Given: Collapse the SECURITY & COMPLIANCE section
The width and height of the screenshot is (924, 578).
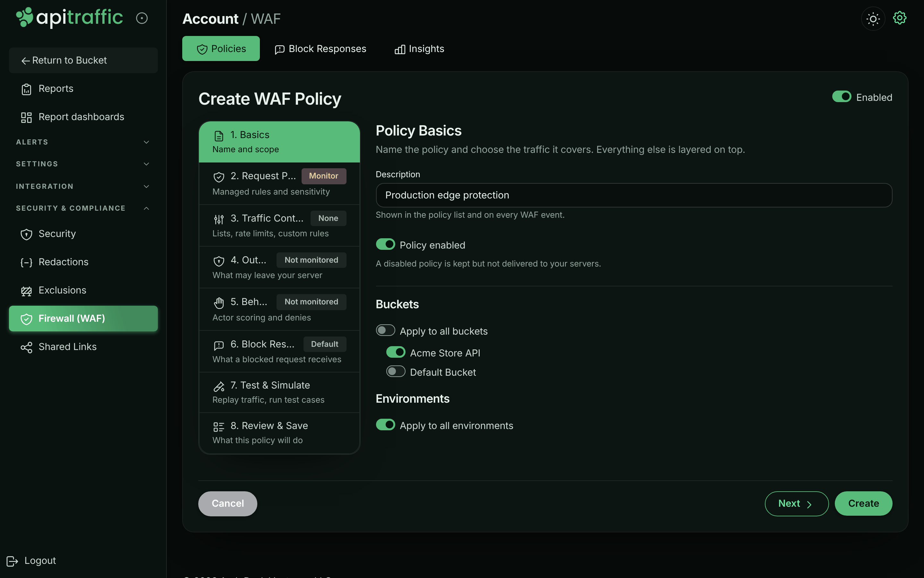Looking at the screenshot, I should pyautogui.click(x=146, y=208).
